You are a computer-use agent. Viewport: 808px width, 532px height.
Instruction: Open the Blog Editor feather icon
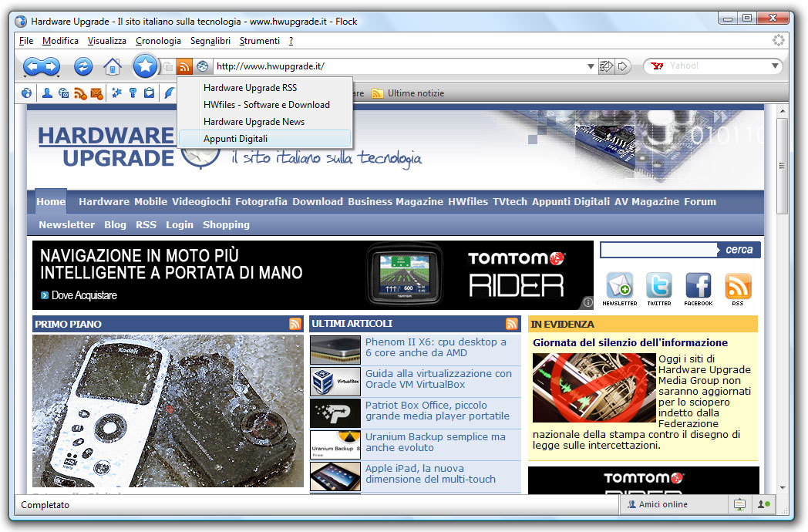169,93
